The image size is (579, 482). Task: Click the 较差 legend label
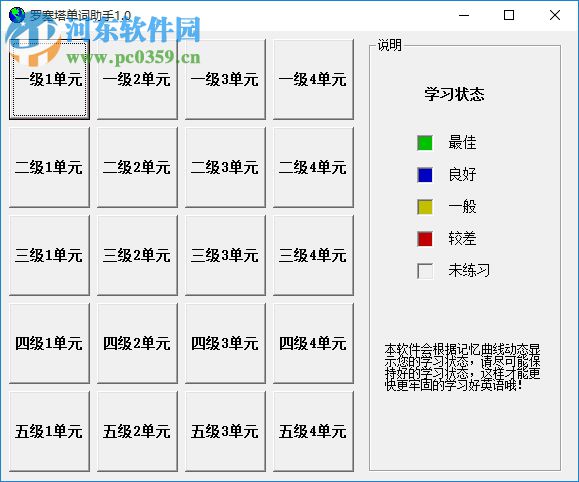point(462,238)
